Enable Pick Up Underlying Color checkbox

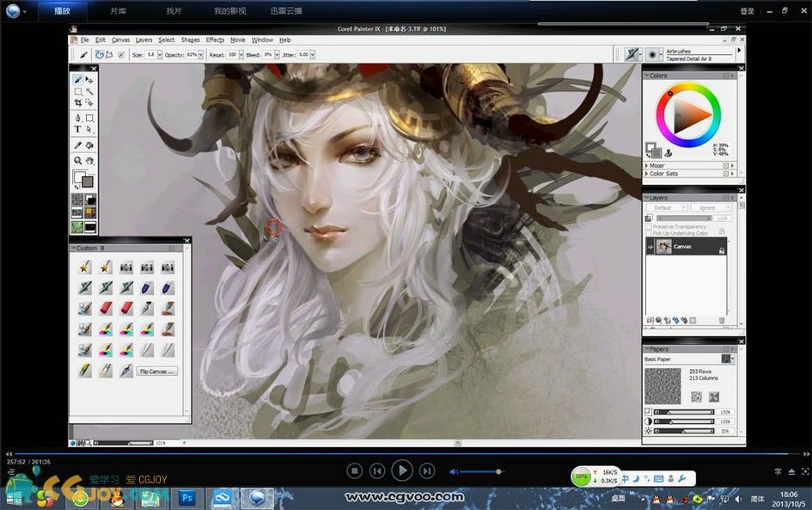(650, 233)
